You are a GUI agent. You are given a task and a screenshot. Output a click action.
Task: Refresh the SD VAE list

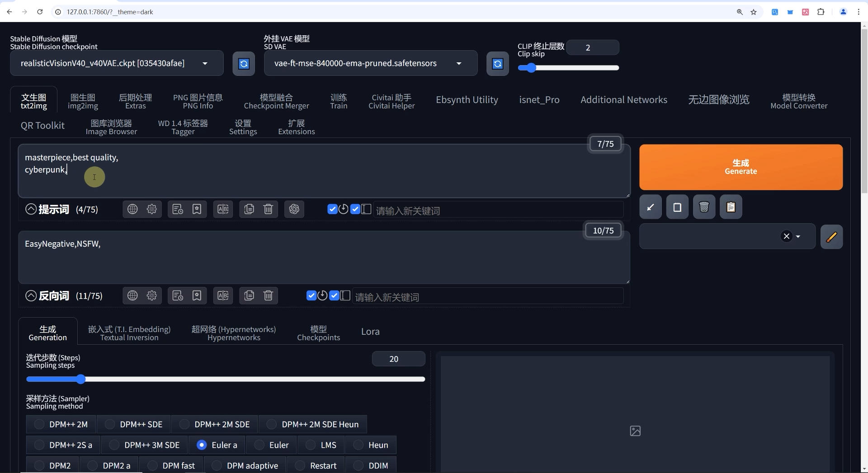coord(498,64)
